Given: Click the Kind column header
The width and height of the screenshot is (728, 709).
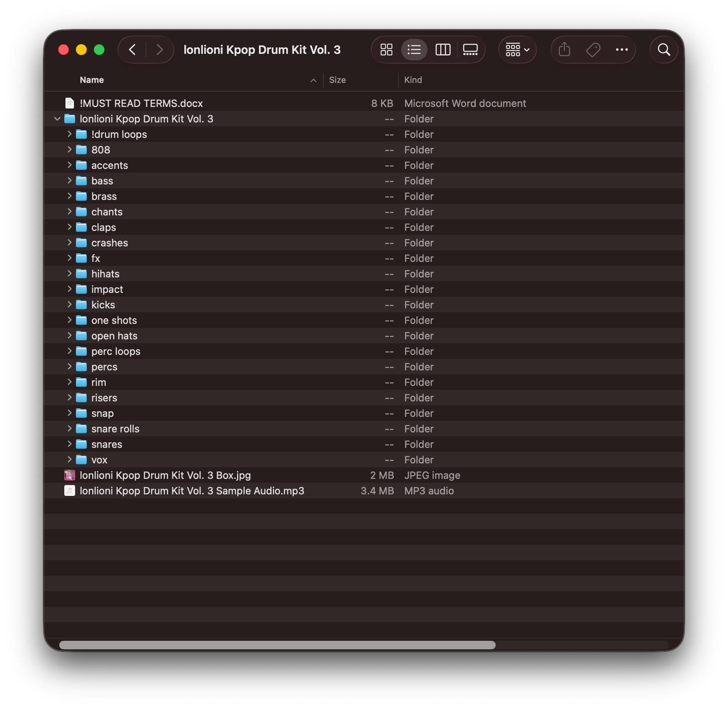Looking at the screenshot, I should (413, 80).
